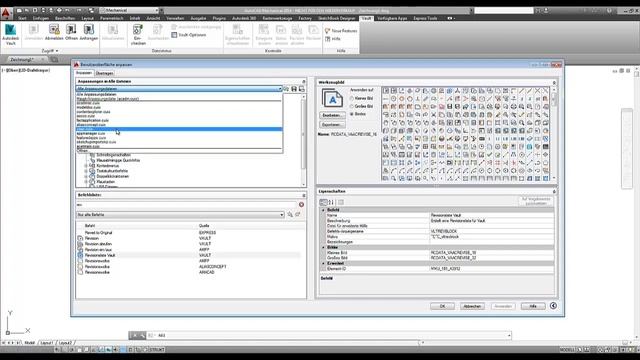Viewport: 640px width, 360px height.
Task: Click the customization tree vertical scrollbar
Action: pos(303,140)
